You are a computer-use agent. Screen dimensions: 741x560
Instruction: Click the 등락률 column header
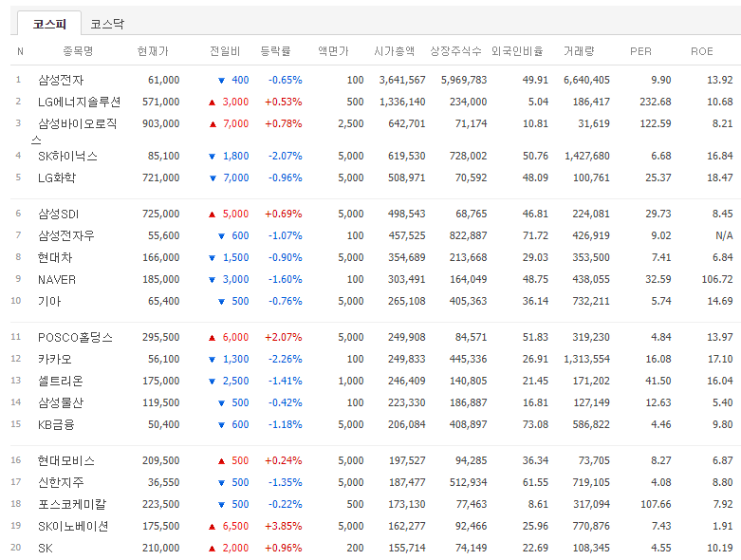(x=275, y=51)
